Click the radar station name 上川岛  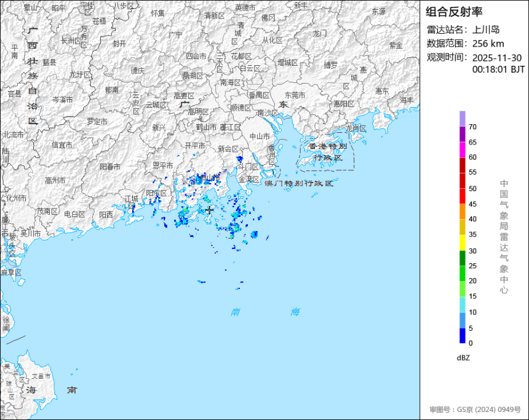(486, 30)
